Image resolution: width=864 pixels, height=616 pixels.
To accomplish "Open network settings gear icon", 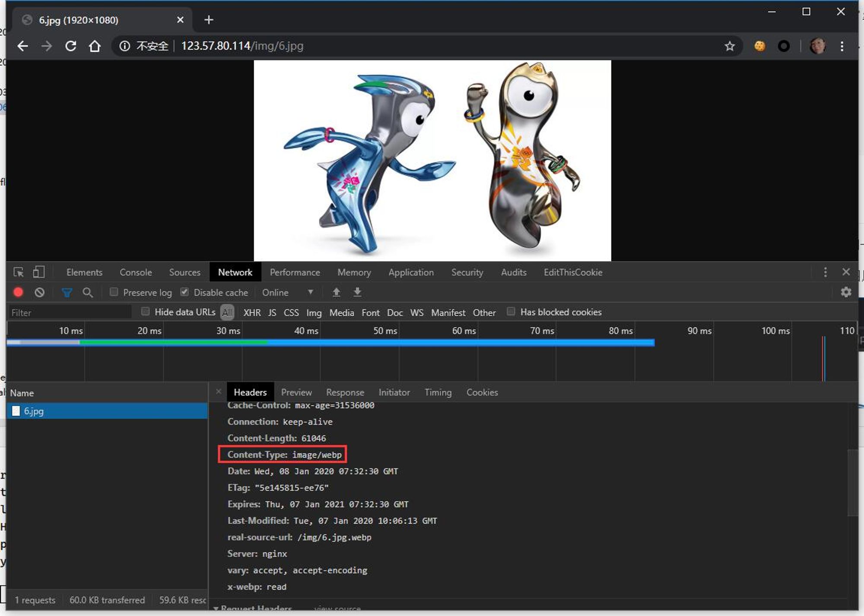I will point(846,292).
